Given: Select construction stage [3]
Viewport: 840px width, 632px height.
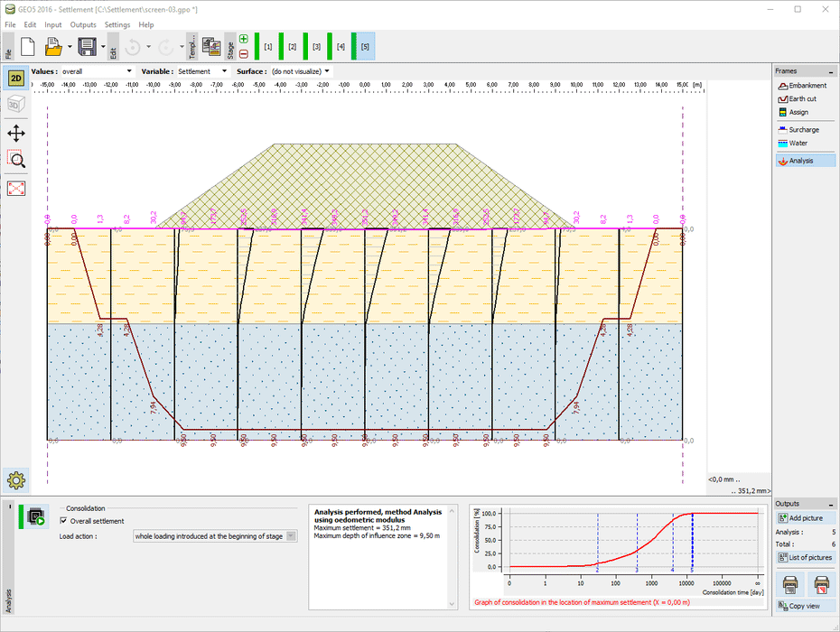Looking at the screenshot, I should [316, 46].
